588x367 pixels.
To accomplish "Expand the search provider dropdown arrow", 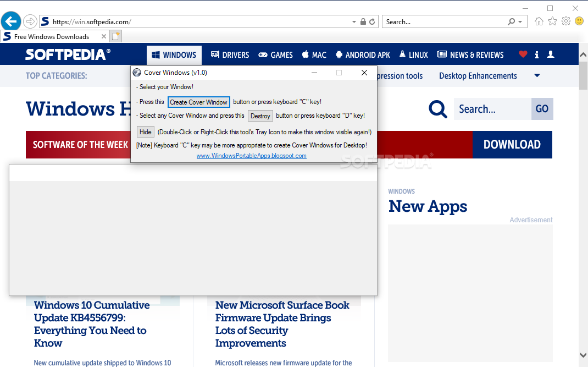I will [520, 22].
